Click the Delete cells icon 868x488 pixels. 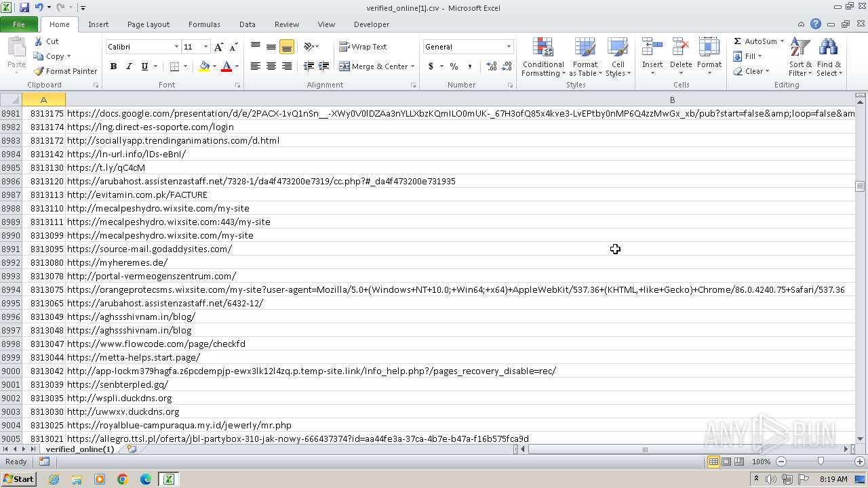point(681,48)
